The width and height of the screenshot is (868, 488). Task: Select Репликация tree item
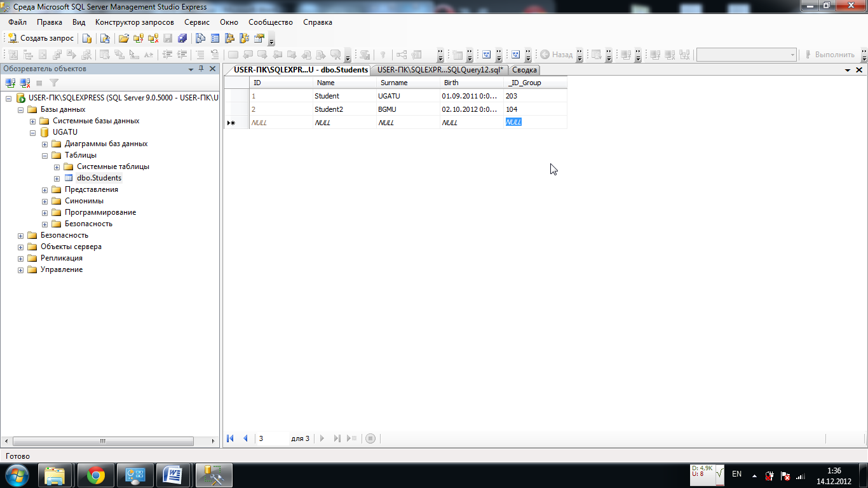coord(61,258)
